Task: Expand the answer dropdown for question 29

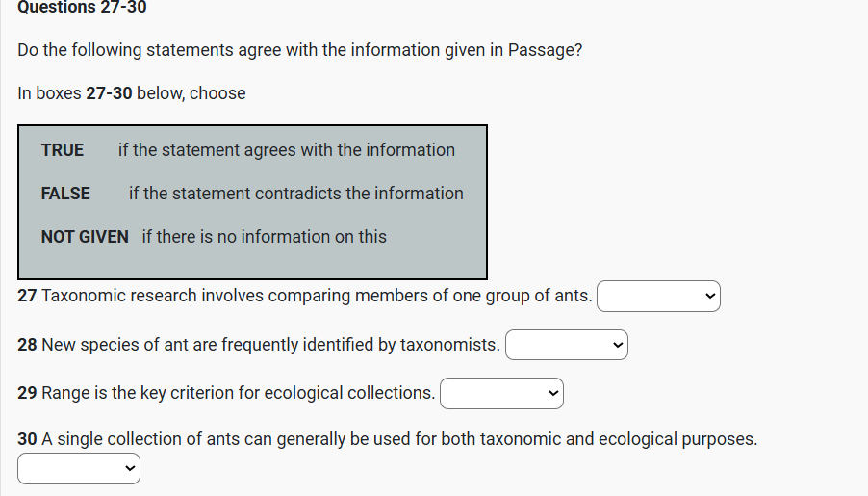Action: (x=501, y=393)
